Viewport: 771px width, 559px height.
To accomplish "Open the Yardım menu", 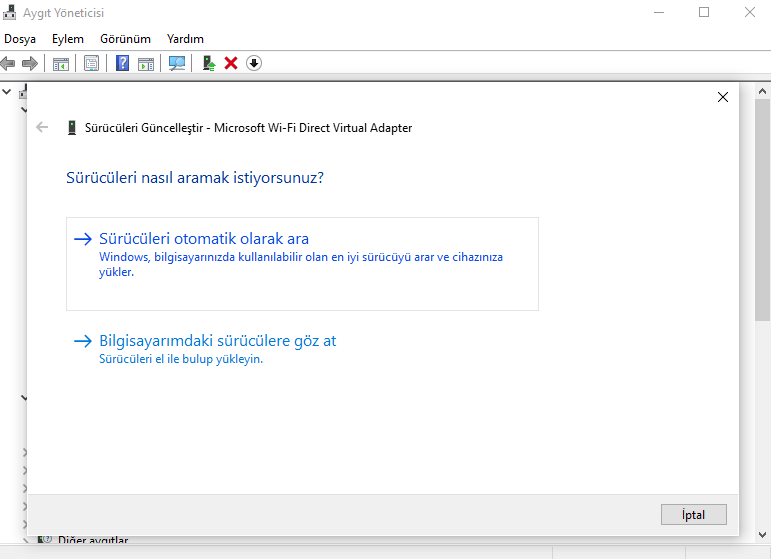I will pos(185,39).
